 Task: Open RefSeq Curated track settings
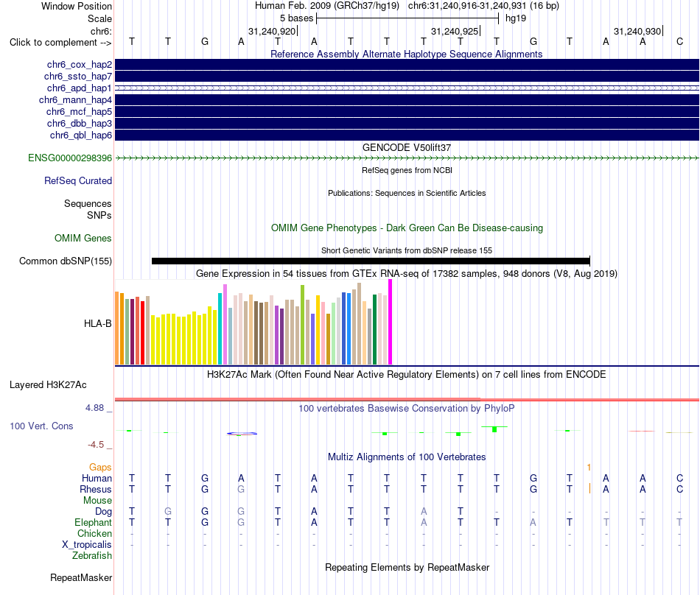click(78, 180)
